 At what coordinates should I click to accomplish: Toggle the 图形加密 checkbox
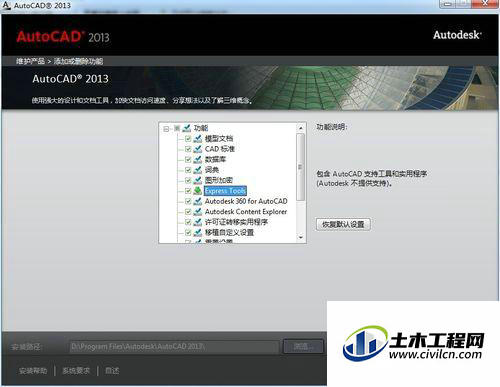(x=188, y=181)
